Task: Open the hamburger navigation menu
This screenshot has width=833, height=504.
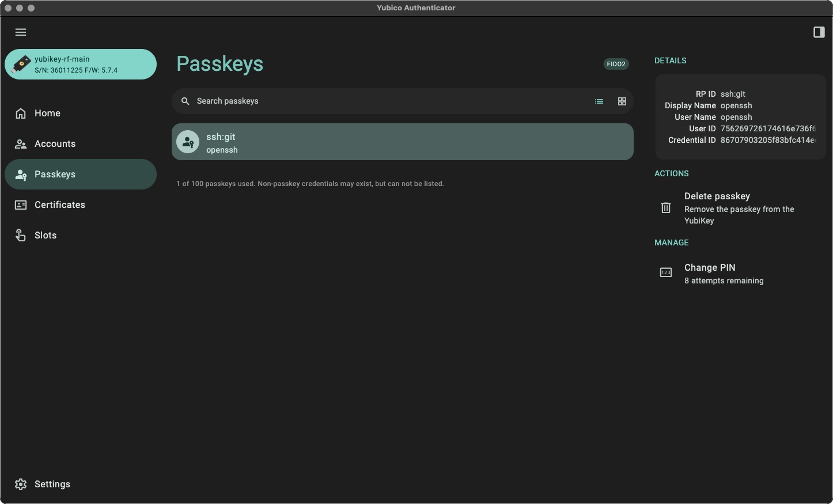Action: point(21,32)
